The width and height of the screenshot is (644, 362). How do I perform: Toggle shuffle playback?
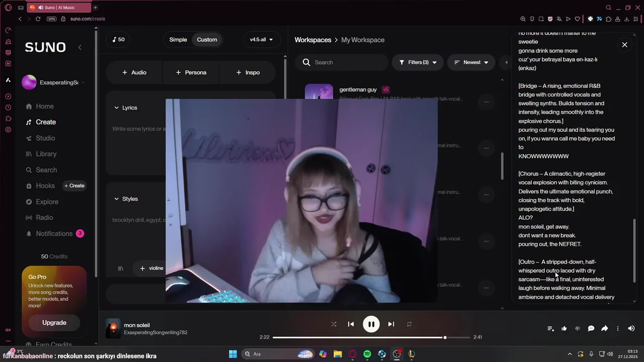(x=334, y=324)
